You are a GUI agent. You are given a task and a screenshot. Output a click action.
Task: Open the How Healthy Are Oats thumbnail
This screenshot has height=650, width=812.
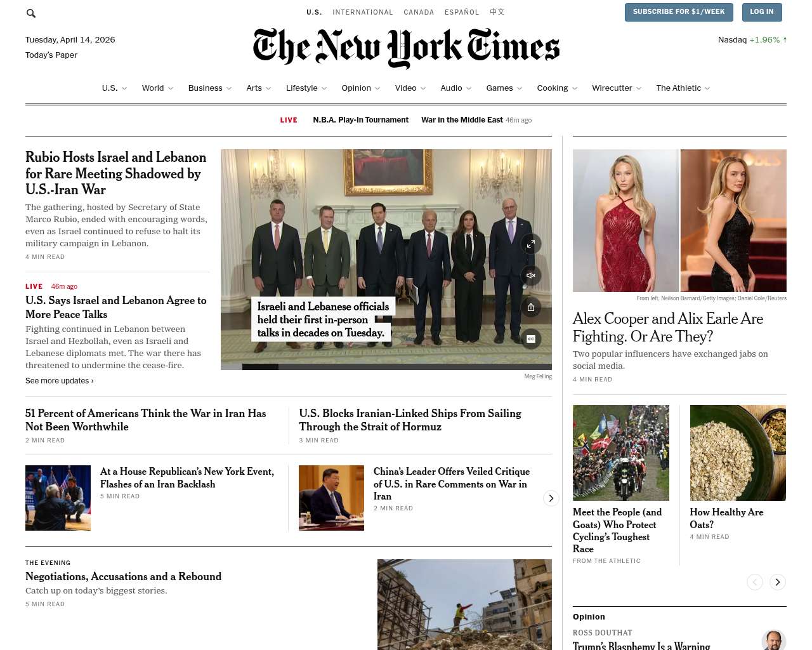tap(738, 453)
